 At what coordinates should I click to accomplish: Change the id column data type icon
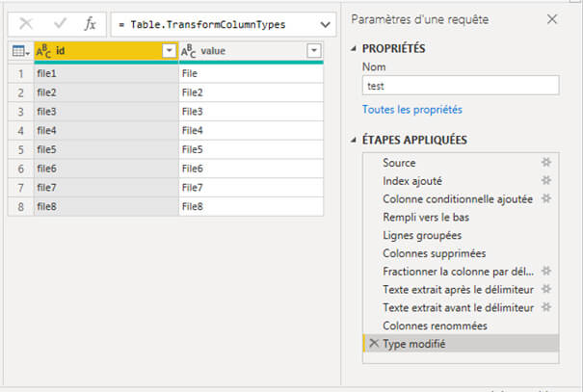click(x=43, y=51)
